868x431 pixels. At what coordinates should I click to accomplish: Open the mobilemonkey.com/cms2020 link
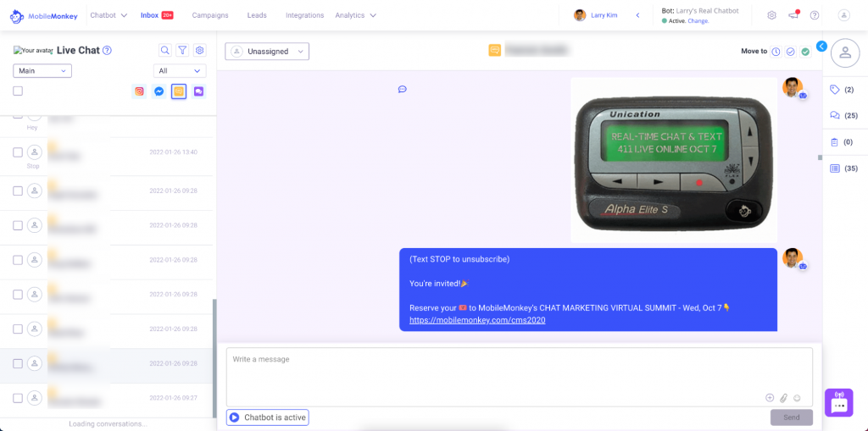pyautogui.click(x=477, y=320)
